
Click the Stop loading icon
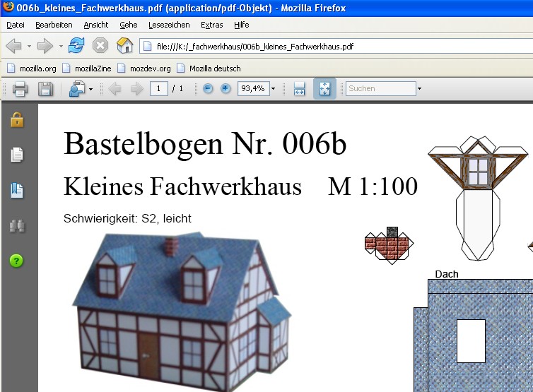click(x=100, y=45)
